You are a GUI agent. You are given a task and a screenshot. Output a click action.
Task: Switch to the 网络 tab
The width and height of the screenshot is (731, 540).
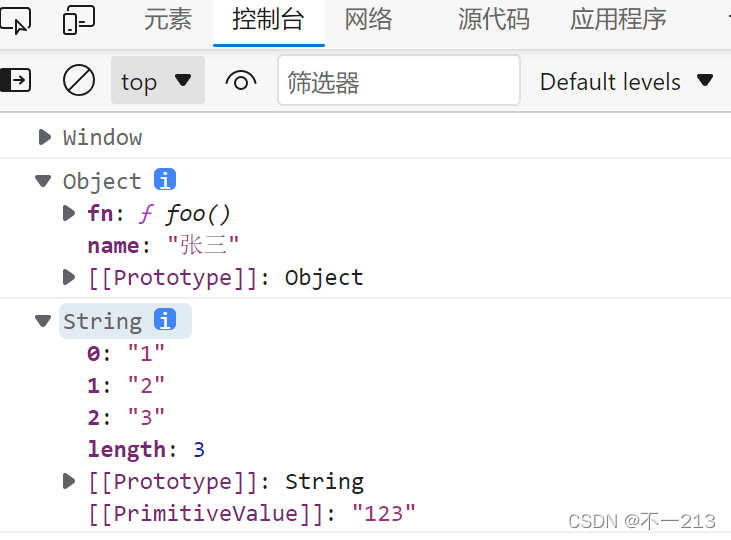[x=369, y=19]
